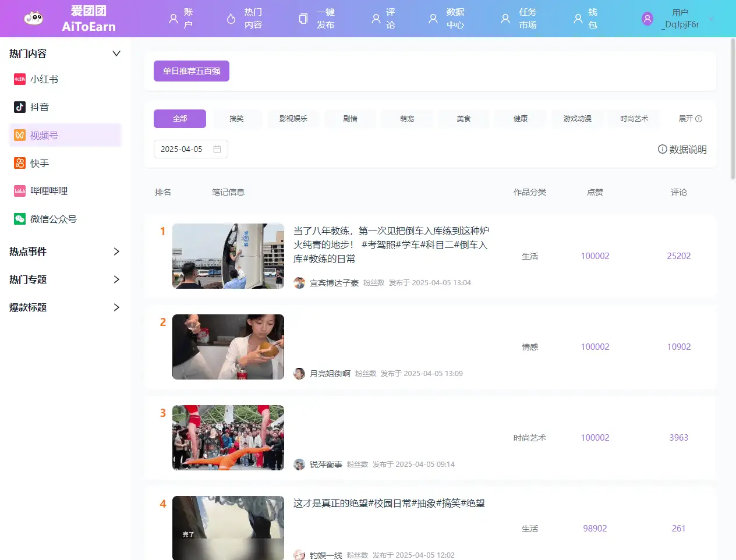Click the calendar icon in the date field
The image size is (736, 560).
tap(217, 149)
